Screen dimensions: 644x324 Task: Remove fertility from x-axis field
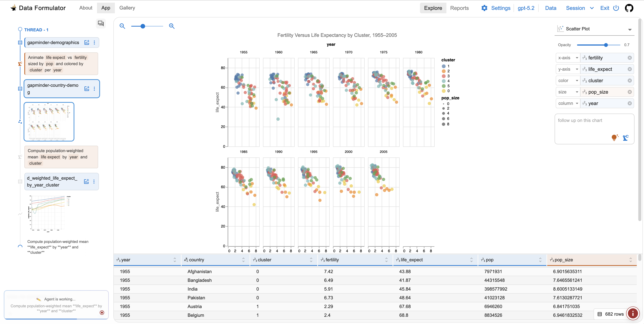click(630, 58)
